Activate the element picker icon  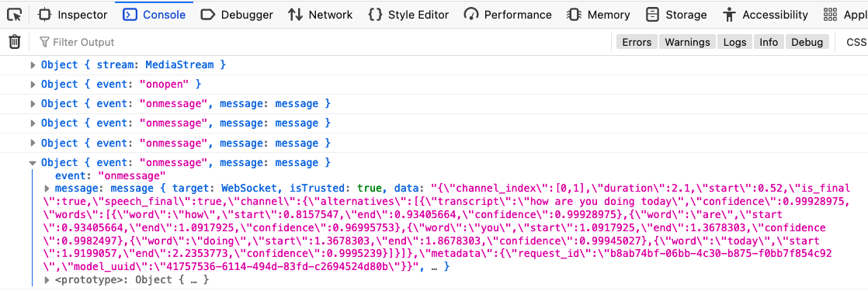coord(15,15)
